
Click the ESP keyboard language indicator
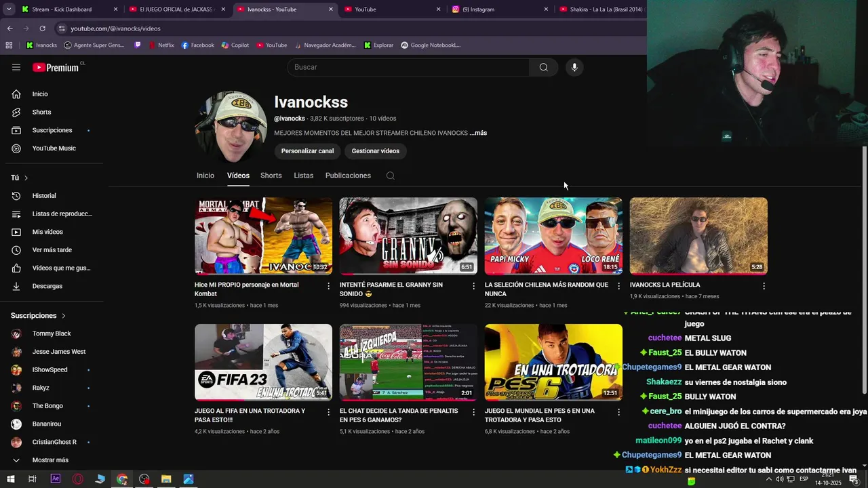804,479
